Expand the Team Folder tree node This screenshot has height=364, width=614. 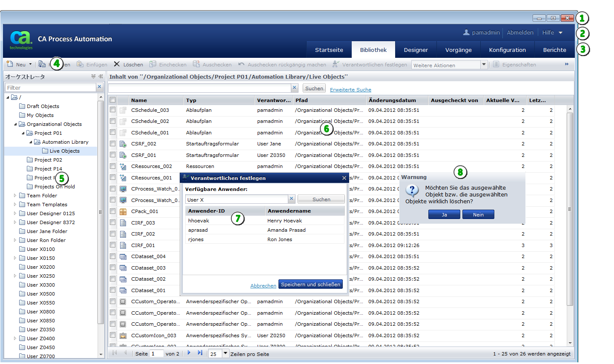coord(15,196)
